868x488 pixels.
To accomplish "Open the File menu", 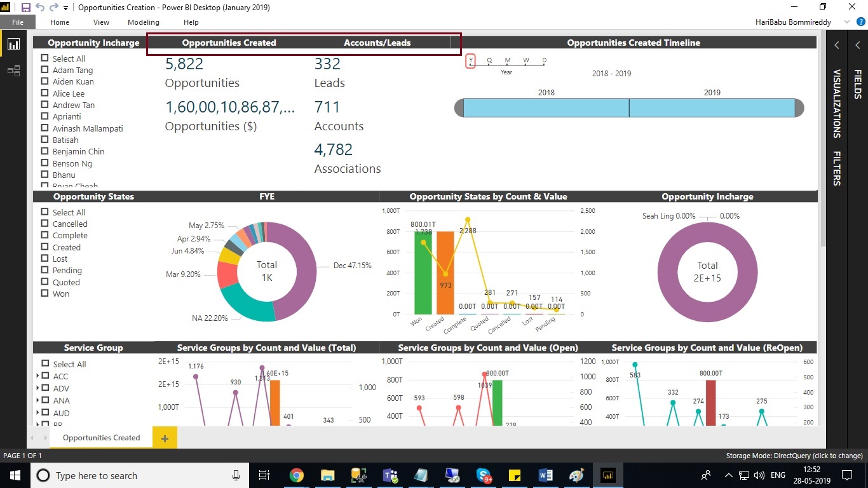I will (18, 22).
